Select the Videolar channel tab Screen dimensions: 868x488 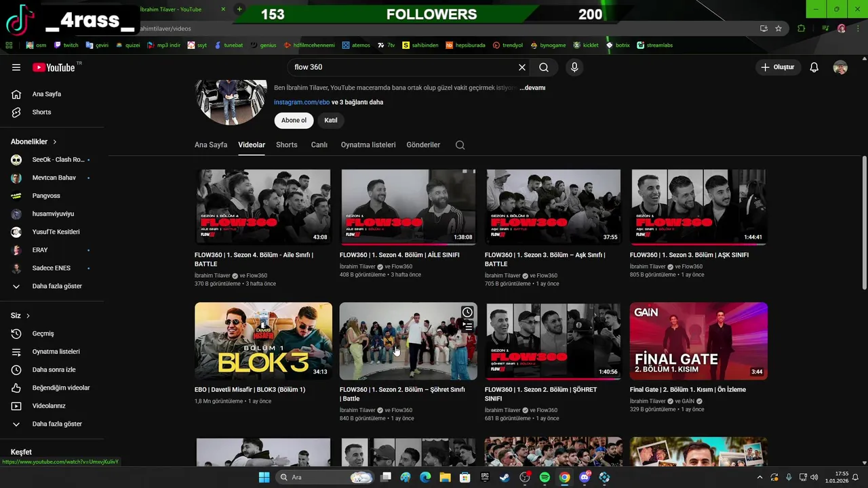252,145
